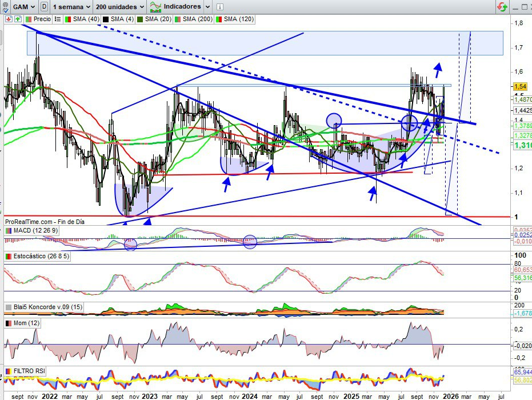The image size is (532, 400).
Task: Maximize the chart window
Action: point(524,7)
